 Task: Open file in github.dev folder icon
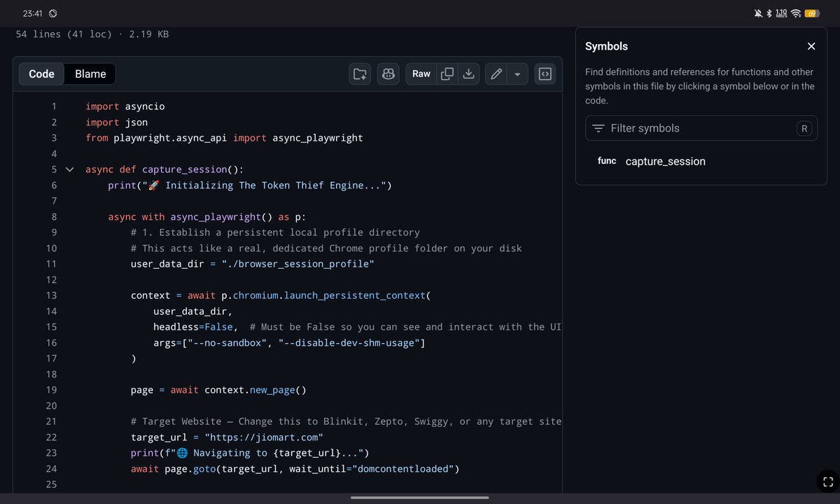pyautogui.click(x=360, y=73)
